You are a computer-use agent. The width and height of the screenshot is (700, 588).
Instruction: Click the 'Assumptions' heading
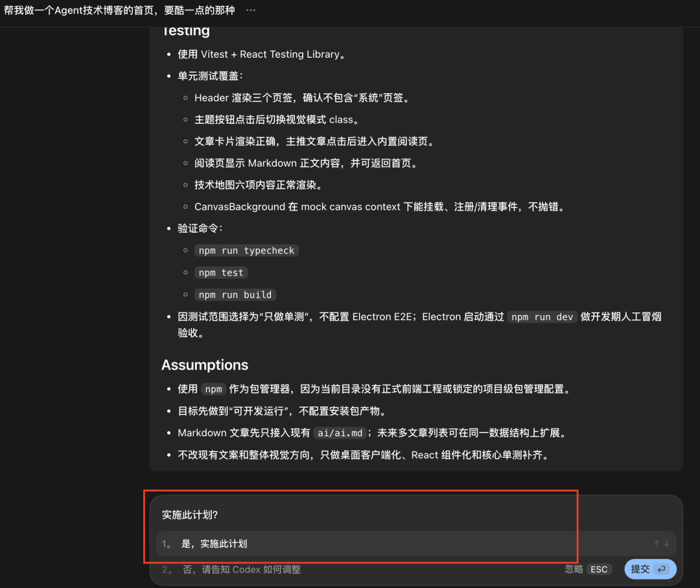click(204, 365)
